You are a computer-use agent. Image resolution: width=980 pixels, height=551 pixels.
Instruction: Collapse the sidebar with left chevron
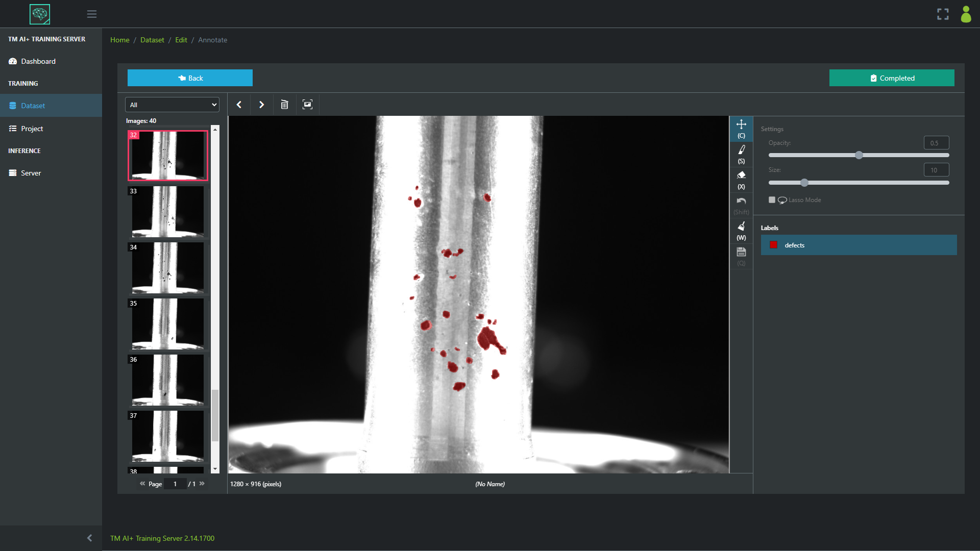tap(89, 538)
